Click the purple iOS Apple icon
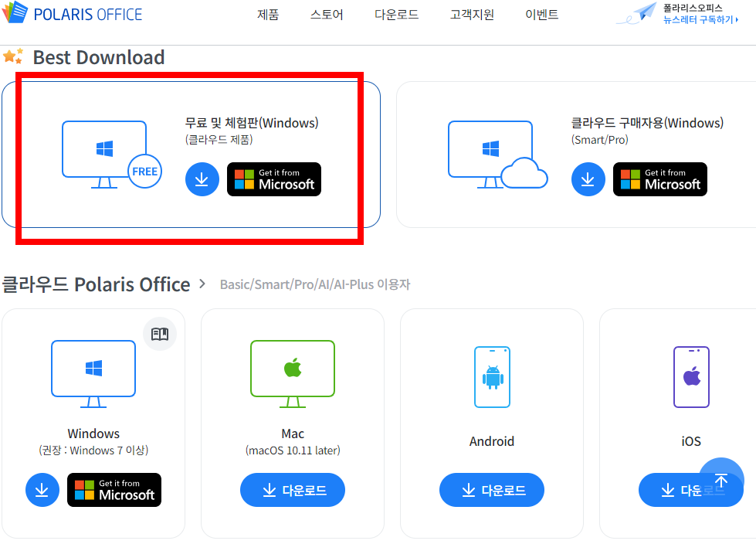This screenshot has width=756, height=544. [x=691, y=377]
